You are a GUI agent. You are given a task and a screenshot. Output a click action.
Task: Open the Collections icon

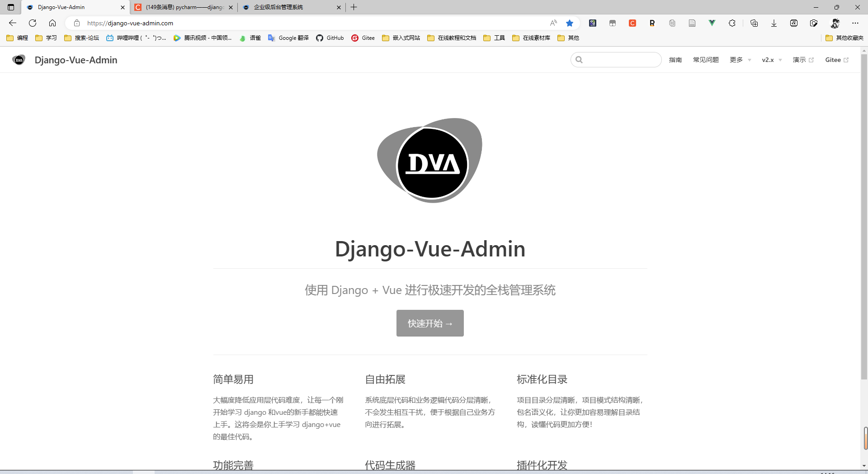754,23
